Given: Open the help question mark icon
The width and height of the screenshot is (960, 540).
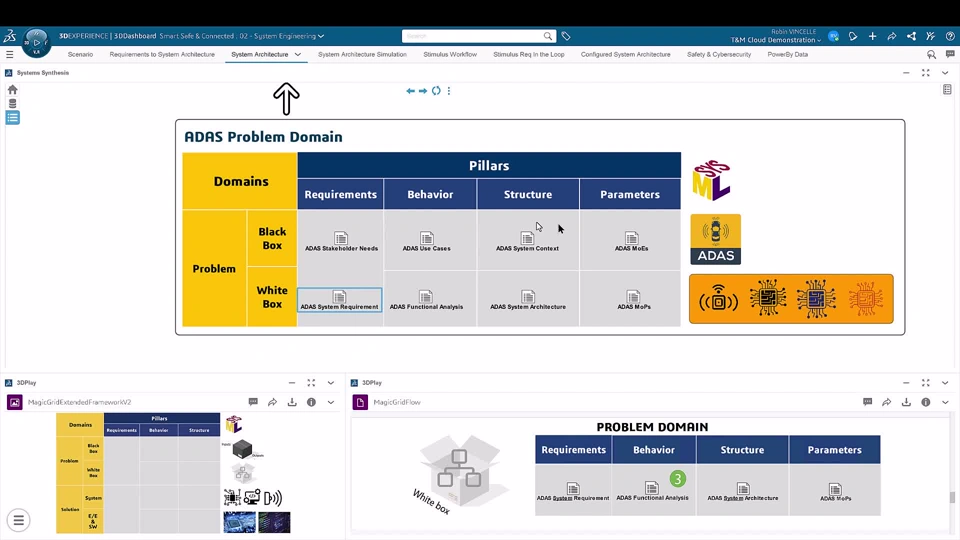Looking at the screenshot, I should click(x=950, y=36).
